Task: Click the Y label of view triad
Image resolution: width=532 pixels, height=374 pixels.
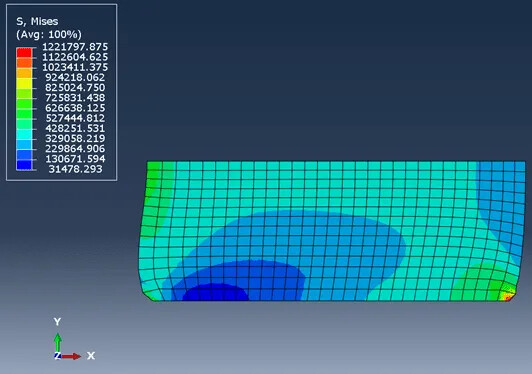Action: coord(57,322)
